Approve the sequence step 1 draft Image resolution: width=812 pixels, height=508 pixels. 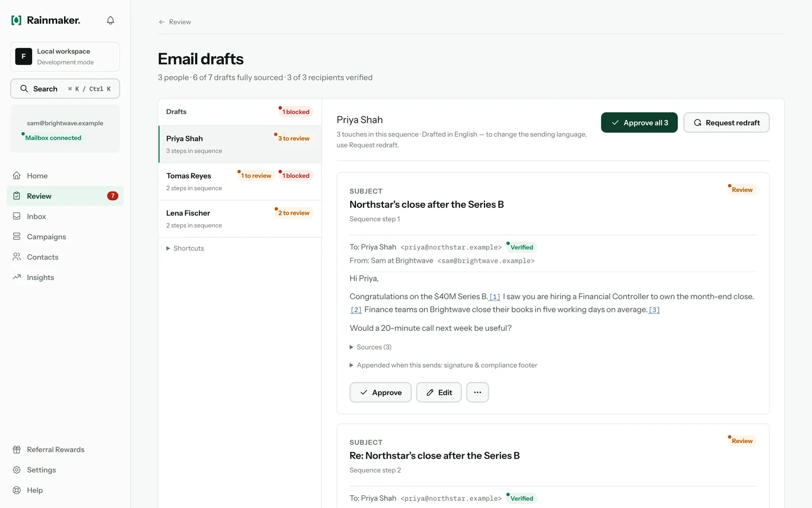point(380,392)
